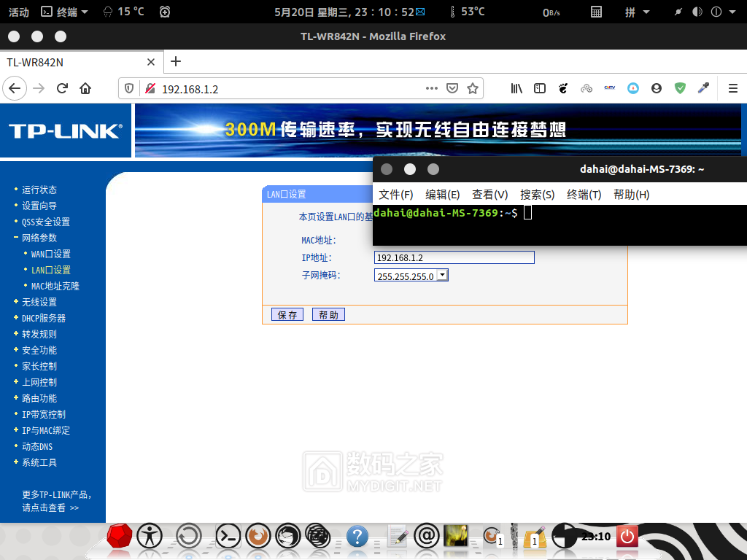This screenshot has height=560, width=747.
Task: Open text editor dock icon
Action: pyautogui.click(x=398, y=536)
